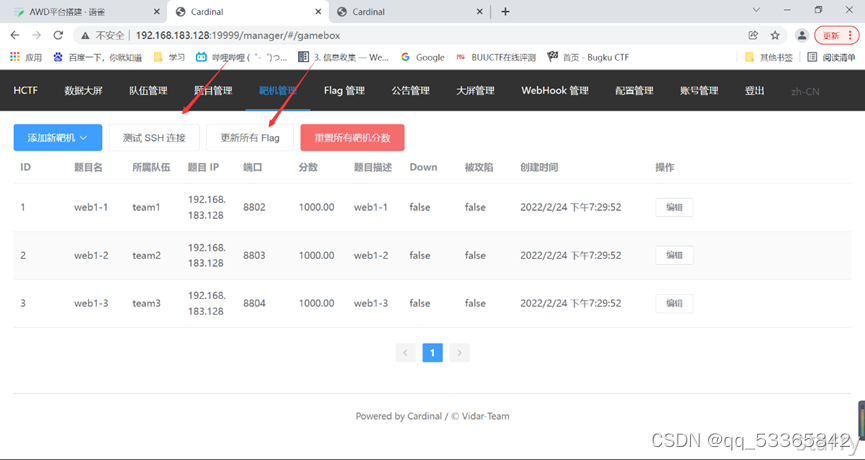Click the red 重置所有靶机分数 button
This screenshot has width=865, height=460.
tap(353, 137)
